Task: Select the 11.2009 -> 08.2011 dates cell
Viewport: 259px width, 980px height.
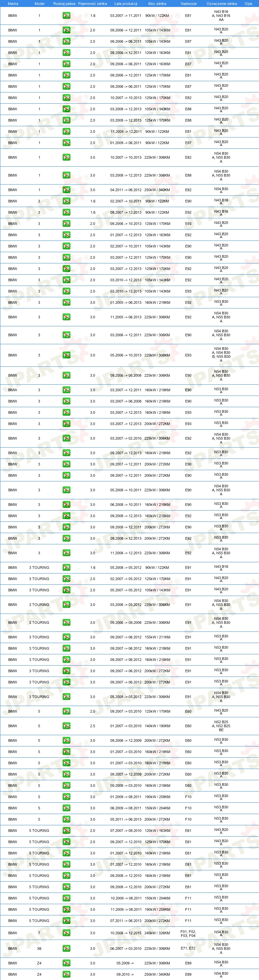Action: 126,910
